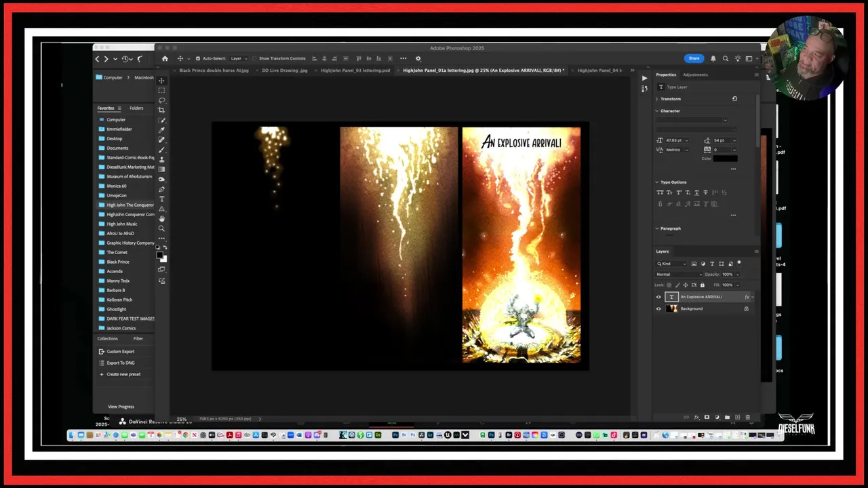The width and height of the screenshot is (868, 488).
Task: Hide the An Explosive ARRIVAL! text layer
Action: pos(658,297)
